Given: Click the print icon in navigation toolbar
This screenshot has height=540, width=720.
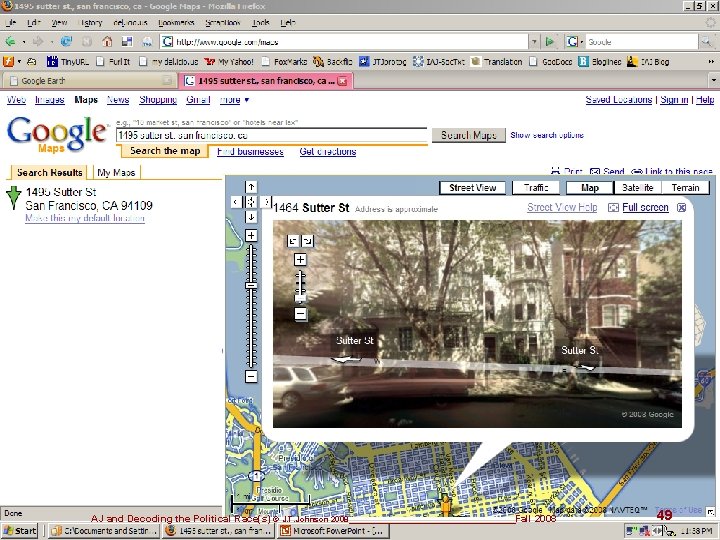Looking at the screenshot, I should click(147, 42).
